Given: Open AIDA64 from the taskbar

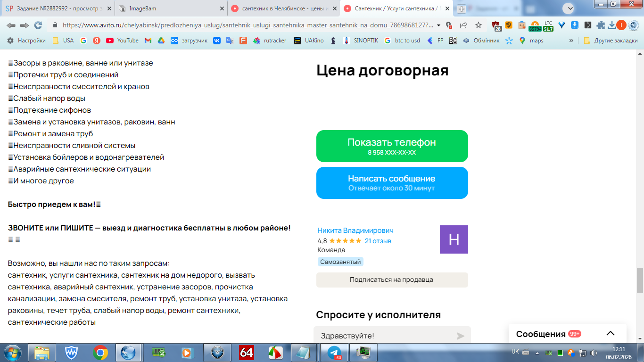Looking at the screenshot, I should (x=247, y=353).
